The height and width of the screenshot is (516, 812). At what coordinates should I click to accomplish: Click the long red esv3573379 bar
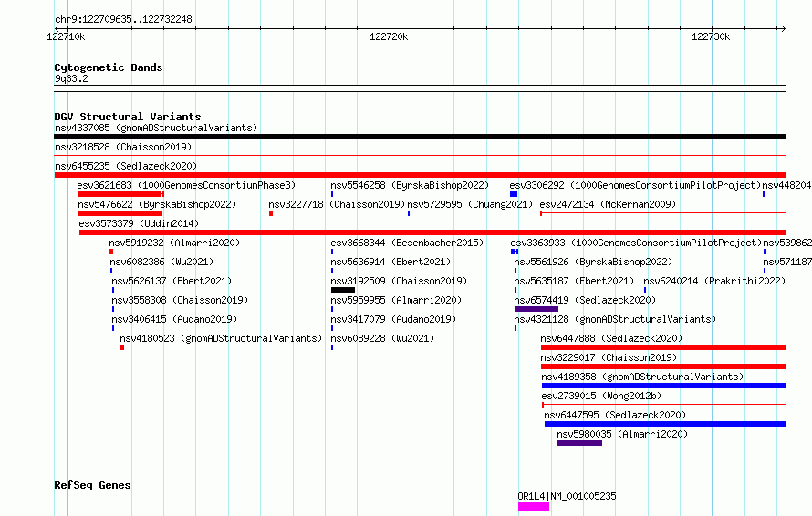tap(432, 232)
